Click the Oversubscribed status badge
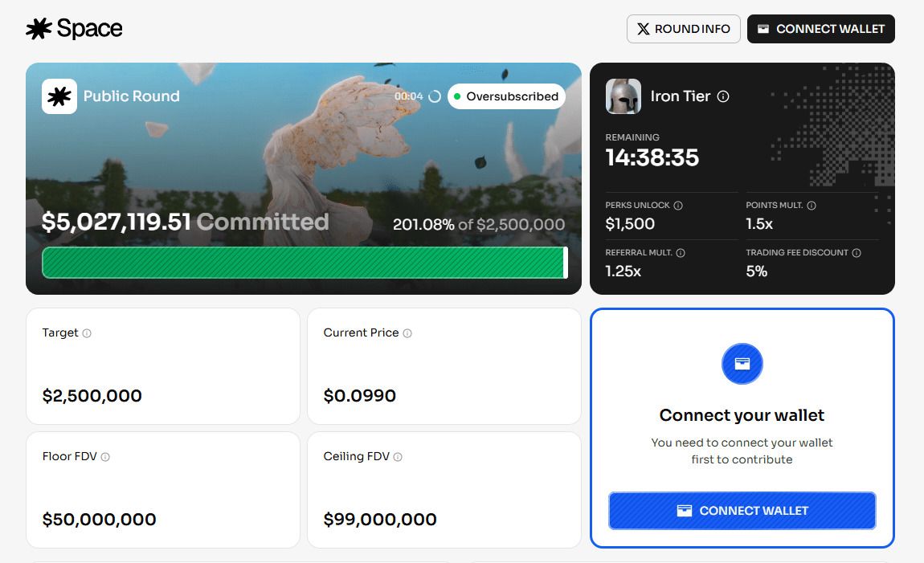The height and width of the screenshot is (563, 924). [506, 96]
